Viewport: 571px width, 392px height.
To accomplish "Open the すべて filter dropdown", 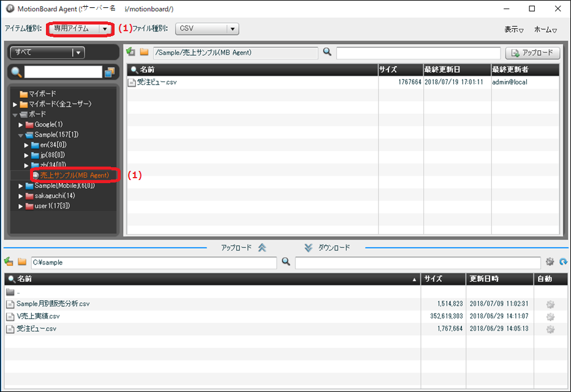I will point(47,53).
